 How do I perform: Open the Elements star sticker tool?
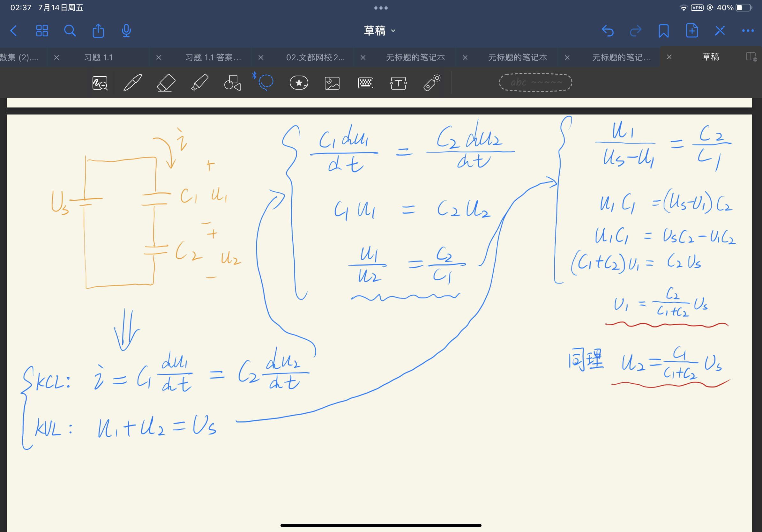299,83
